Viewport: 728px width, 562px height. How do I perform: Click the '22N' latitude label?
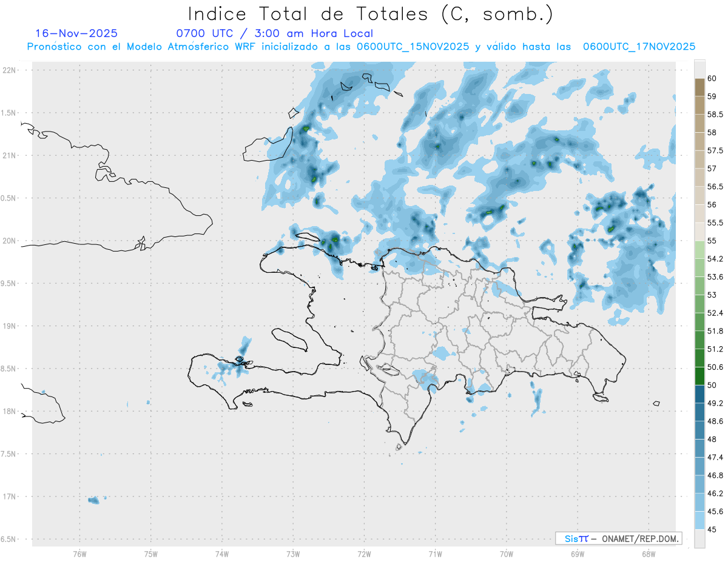pyautogui.click(x=10, y=70)
